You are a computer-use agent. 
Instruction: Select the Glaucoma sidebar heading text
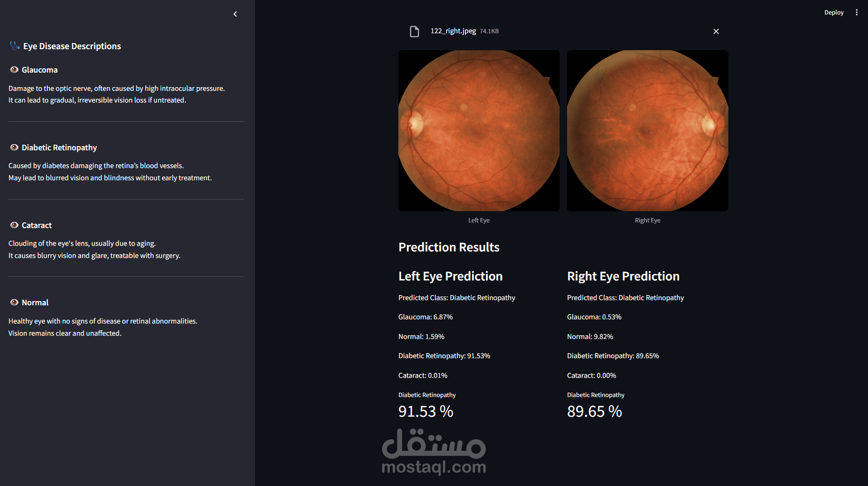[x=40, y=70]
